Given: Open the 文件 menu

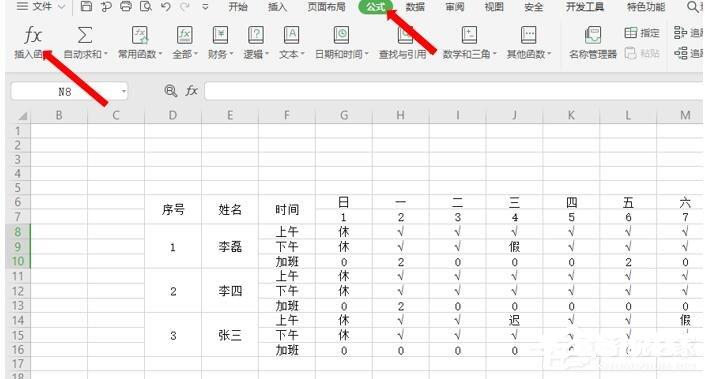Looking at the screenshot, I should (x=40, y=6).
